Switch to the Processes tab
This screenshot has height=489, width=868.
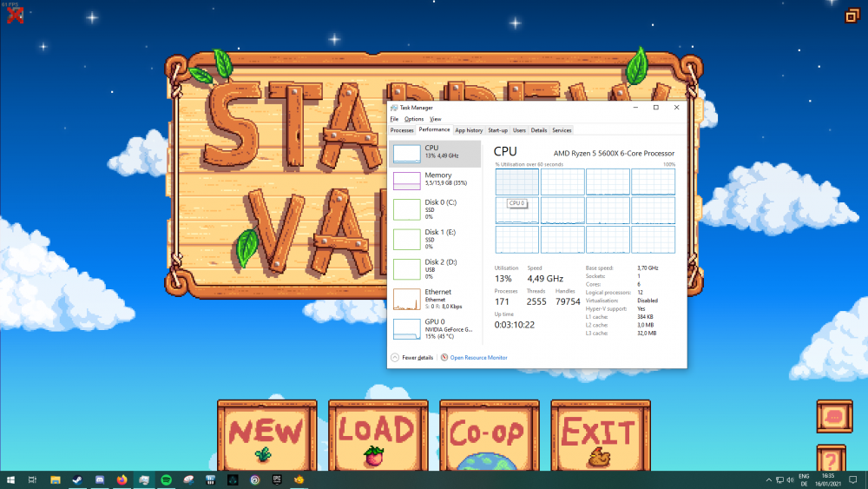click(x=402, y=130)
